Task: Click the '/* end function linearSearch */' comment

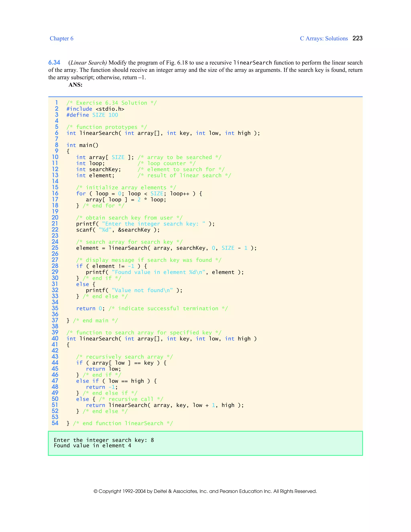Action: pyautogui.click(x=123, y=423)
